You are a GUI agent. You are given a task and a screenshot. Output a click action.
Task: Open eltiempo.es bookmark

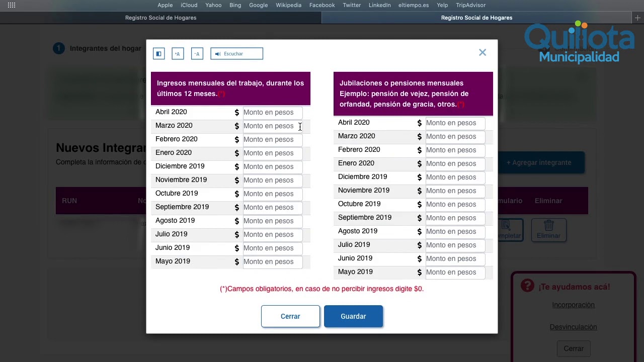tap(414, 5)
